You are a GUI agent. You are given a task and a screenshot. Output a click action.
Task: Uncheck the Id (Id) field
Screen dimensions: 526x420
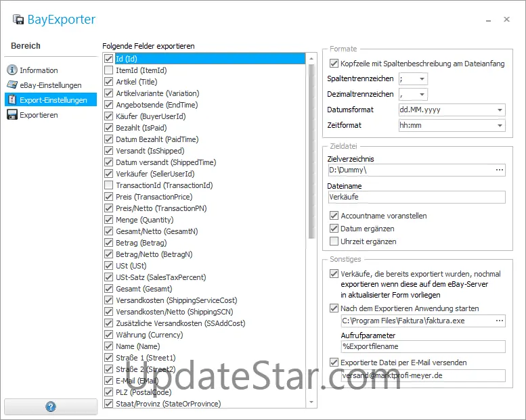tap(108, 58)
